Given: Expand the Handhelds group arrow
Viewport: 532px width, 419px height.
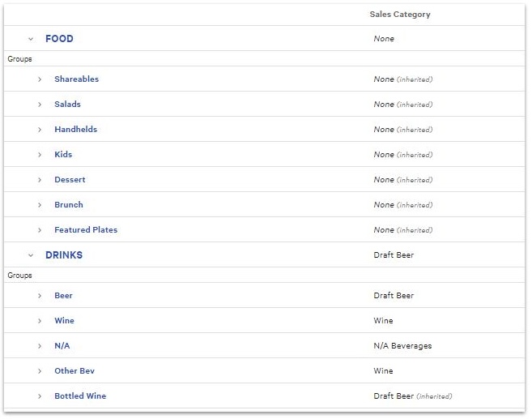Looking at the screenshot, I should tap(40, 130).
